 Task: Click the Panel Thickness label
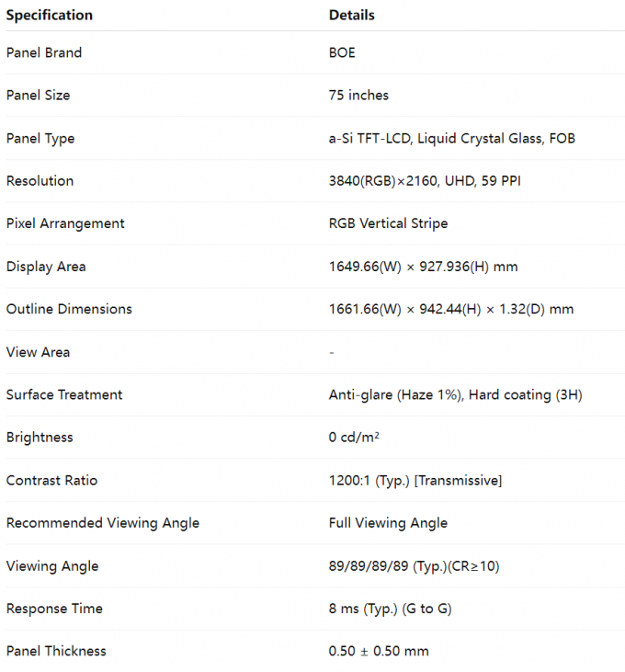pyautogui.click(x=56, y=651)
